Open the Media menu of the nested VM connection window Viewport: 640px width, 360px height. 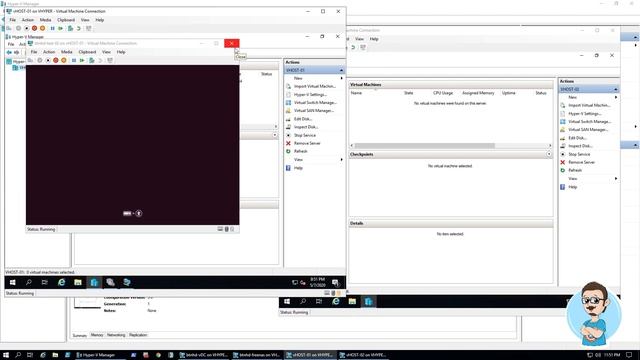point(67,52)
